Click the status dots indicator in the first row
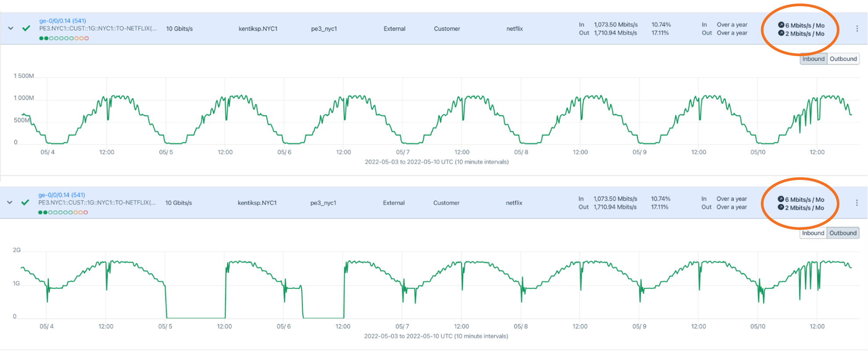868x351 pixels. [x=64, y=38]
